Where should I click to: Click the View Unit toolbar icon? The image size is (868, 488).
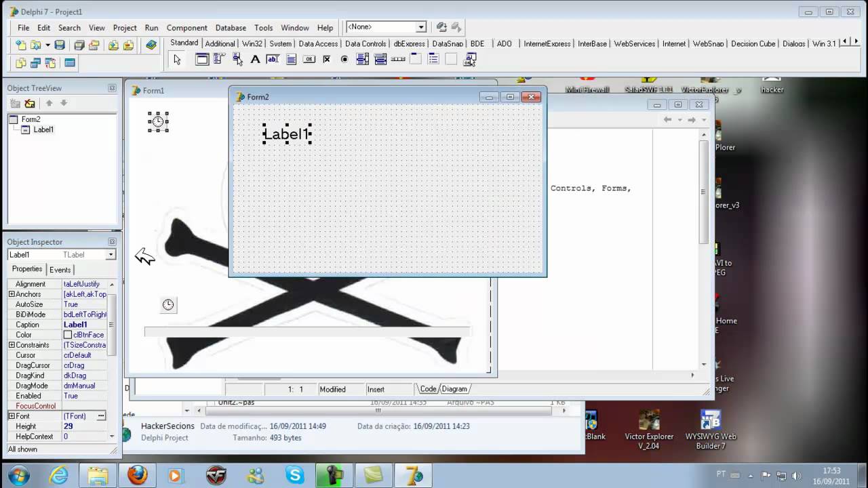21,63
